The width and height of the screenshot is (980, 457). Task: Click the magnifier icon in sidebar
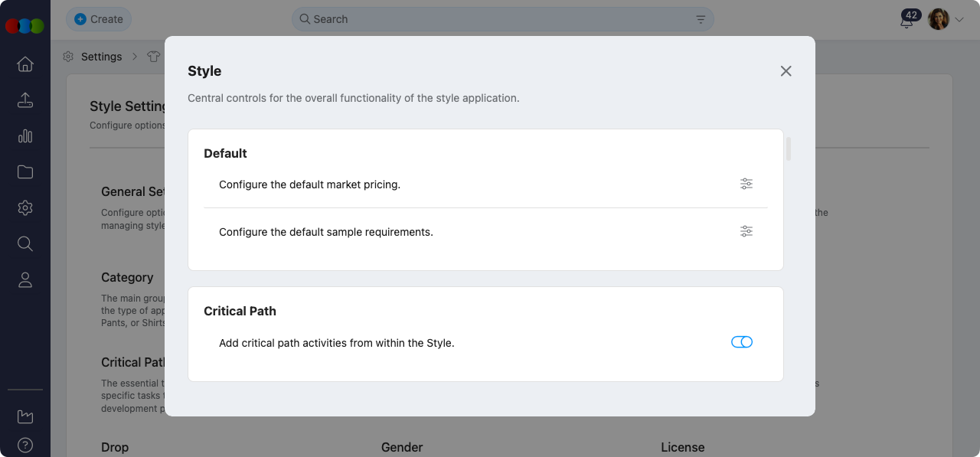[x=25, y=244]
